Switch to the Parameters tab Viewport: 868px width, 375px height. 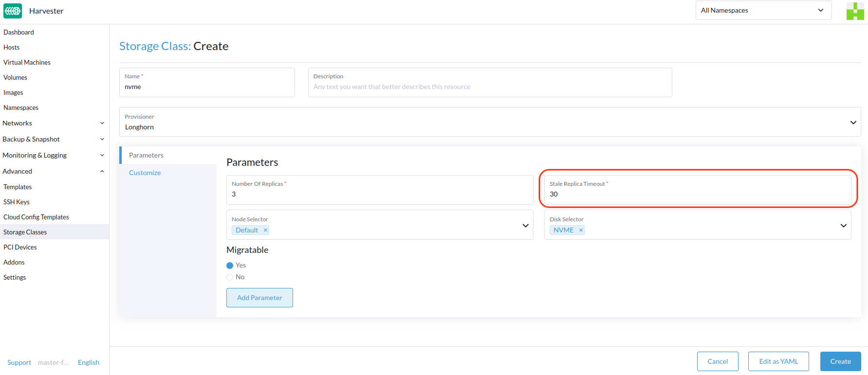point(168,155)
